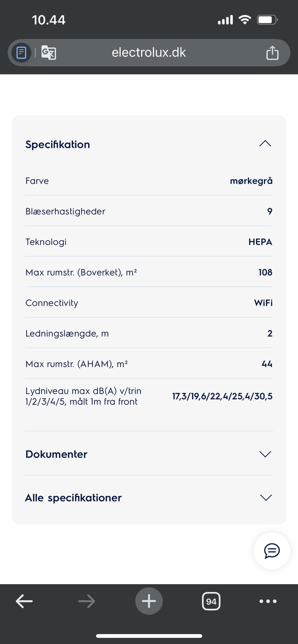Image resolution: width=298 pixels, height=644 pixels.
Task: Tap the battery indicator in status bar
Action: 267,20
